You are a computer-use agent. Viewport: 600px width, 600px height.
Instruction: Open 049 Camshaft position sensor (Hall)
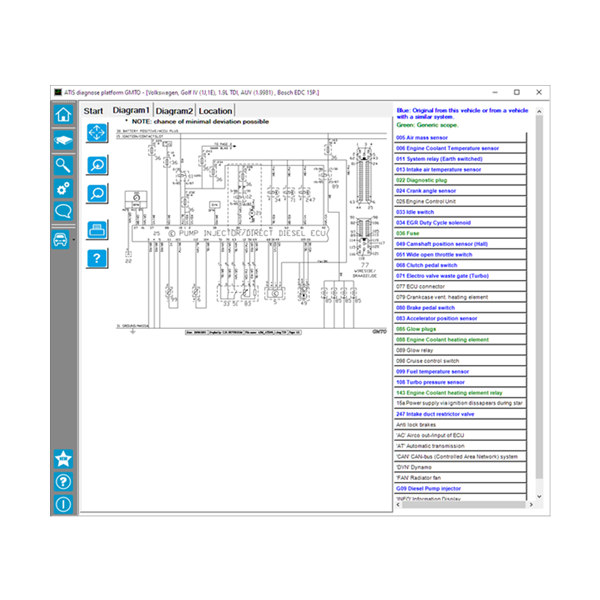point(460,244)
